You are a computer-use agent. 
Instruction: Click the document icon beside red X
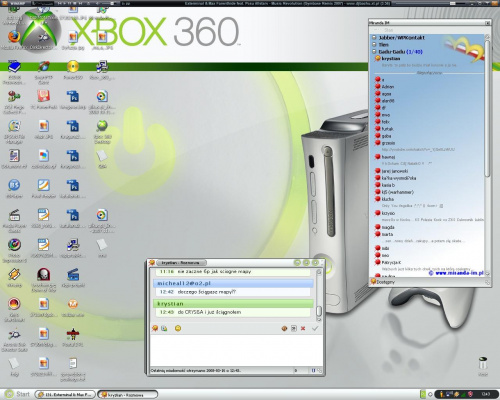pyautogui.click(x=294, y=328)
